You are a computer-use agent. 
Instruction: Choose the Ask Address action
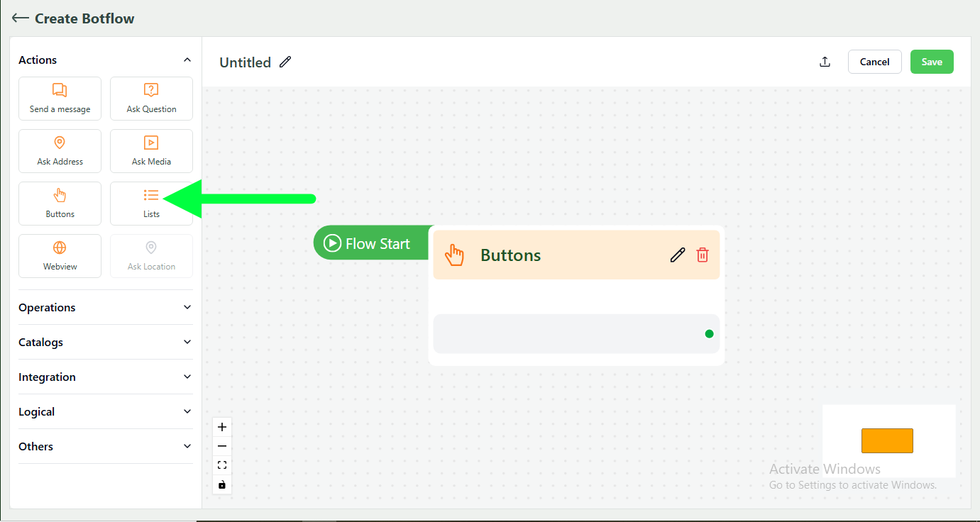point(60,150)
